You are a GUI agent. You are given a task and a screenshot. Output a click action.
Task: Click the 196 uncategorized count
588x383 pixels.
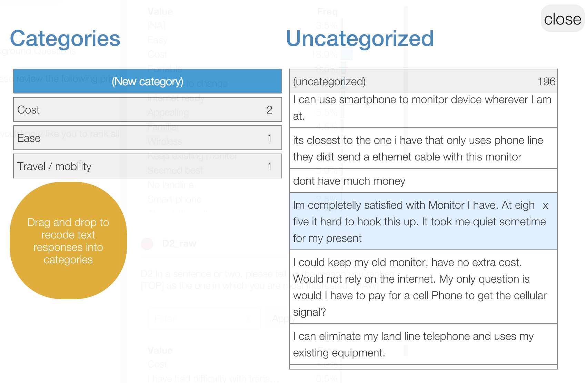(546, 81)
